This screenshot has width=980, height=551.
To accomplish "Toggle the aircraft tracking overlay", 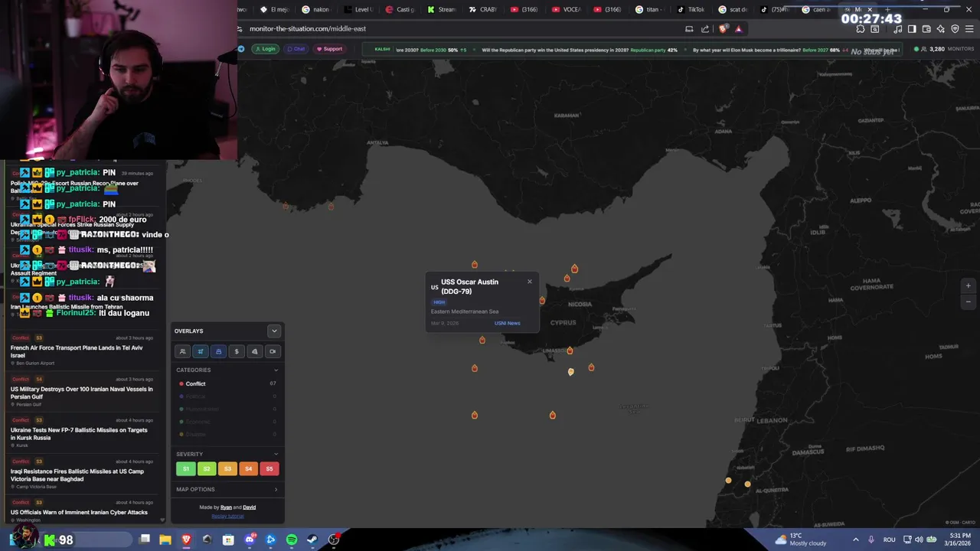I will [200, 351].
